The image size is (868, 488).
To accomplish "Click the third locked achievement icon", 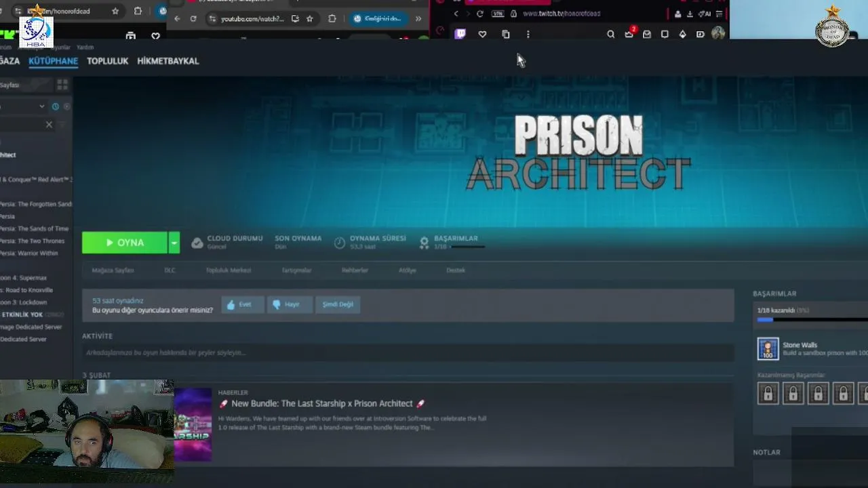I will pyautogui.click(x=818, y=393).
